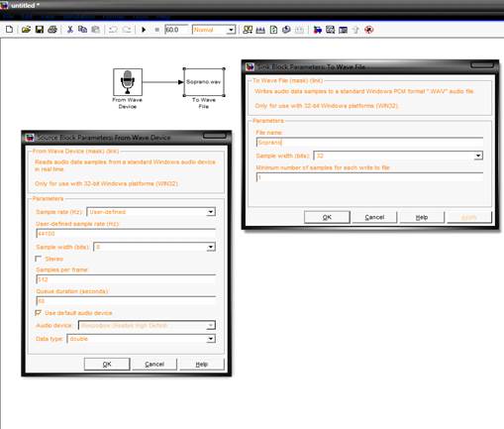This screenshot has height=429, width=504.
Task: Expand the Data type dropdown
Action: (142, 339)
